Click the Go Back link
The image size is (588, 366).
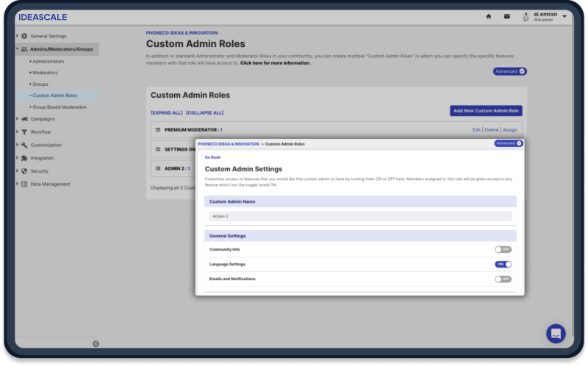coord(212,157)
